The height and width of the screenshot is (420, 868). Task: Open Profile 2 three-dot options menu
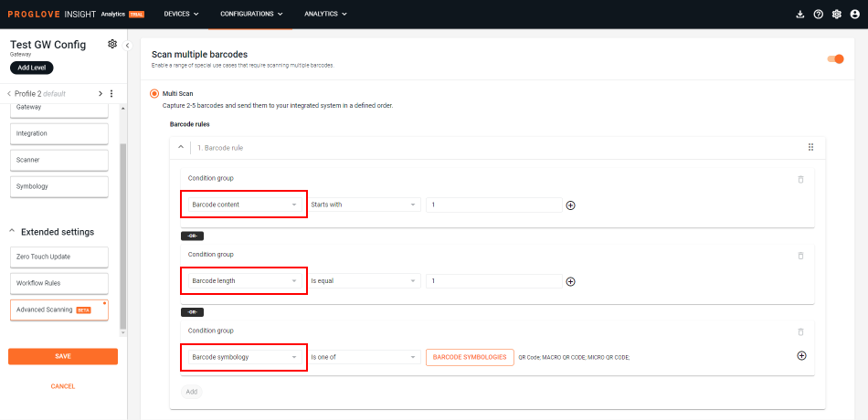point(111,93)
